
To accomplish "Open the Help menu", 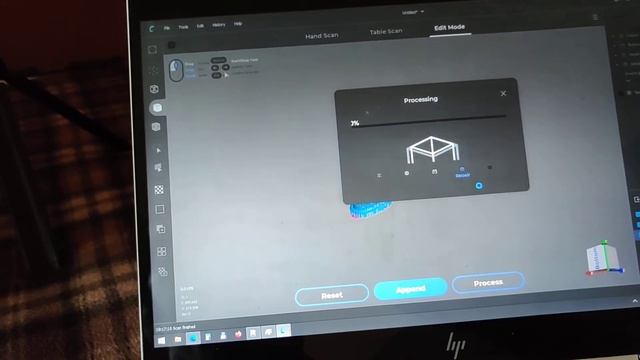I will (238, 24).
